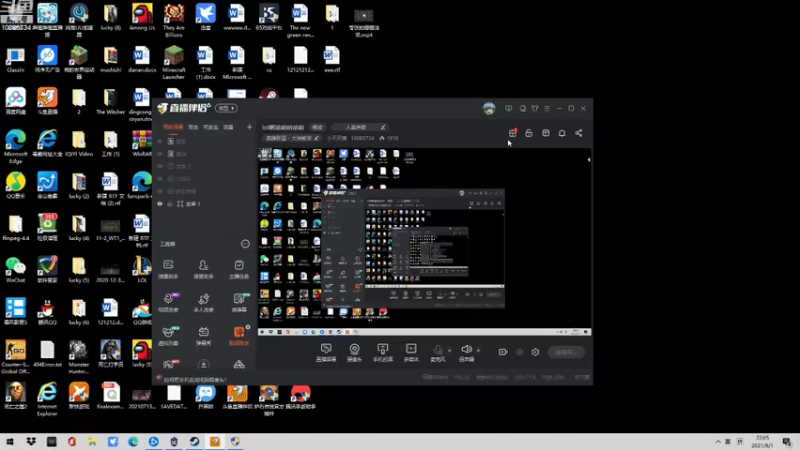Viewport: 800px width, 450px height.
Task: Add a 手机投屏 phone-cast source
Action: (383, 352)
